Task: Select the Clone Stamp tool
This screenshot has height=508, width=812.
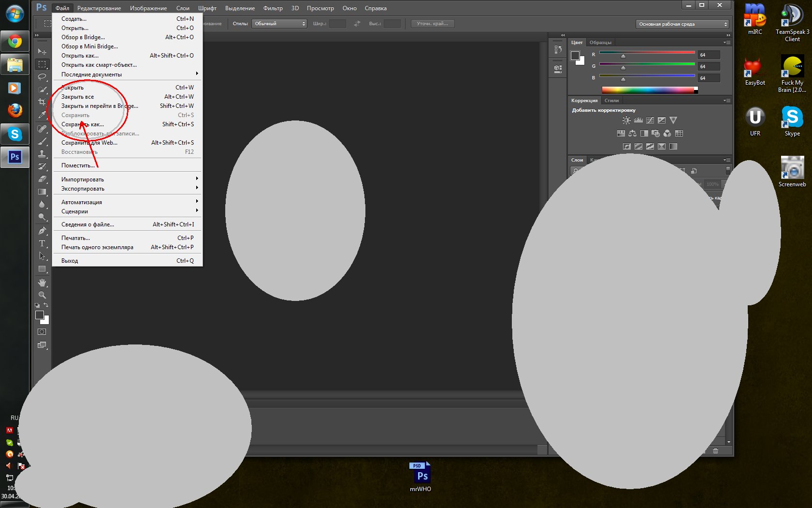Action: pyautogui.click(x=42, y=154)
